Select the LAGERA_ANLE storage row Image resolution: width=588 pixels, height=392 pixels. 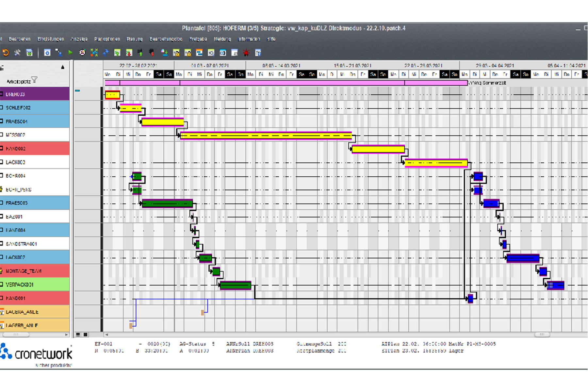click(35, 312)
